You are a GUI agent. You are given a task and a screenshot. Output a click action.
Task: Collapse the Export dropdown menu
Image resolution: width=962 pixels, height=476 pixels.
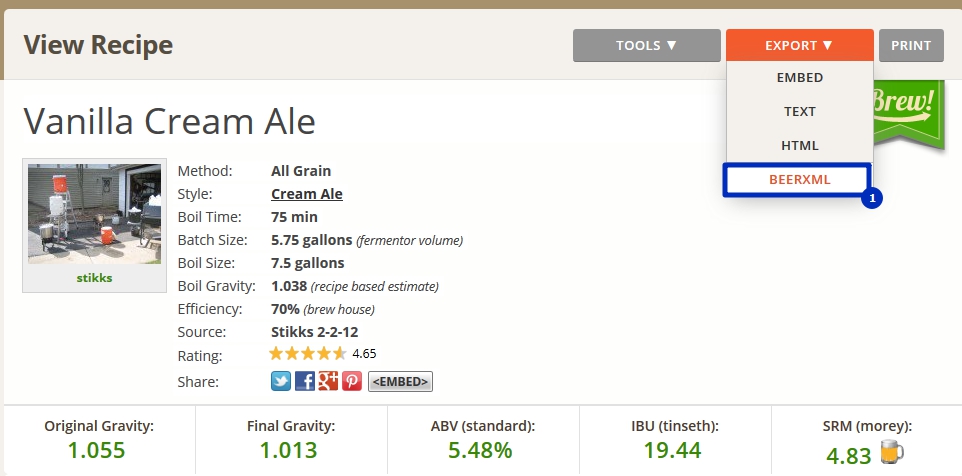[x=799, y=45]
